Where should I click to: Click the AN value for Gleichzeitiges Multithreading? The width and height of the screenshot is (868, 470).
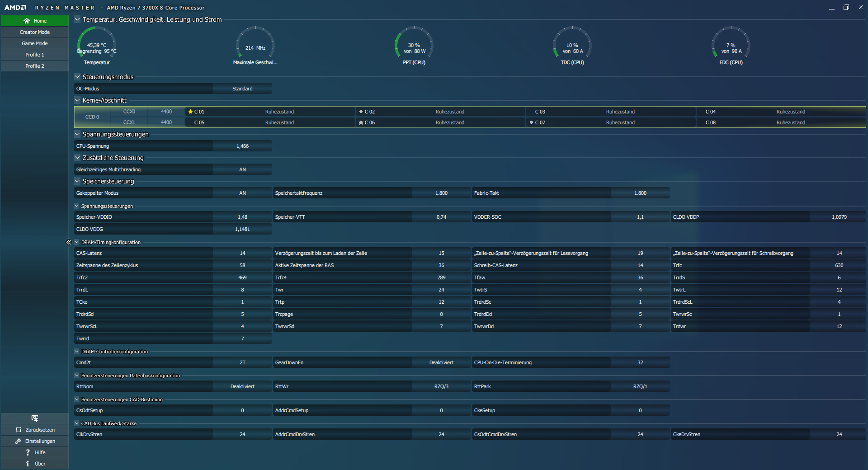[242, 169]
